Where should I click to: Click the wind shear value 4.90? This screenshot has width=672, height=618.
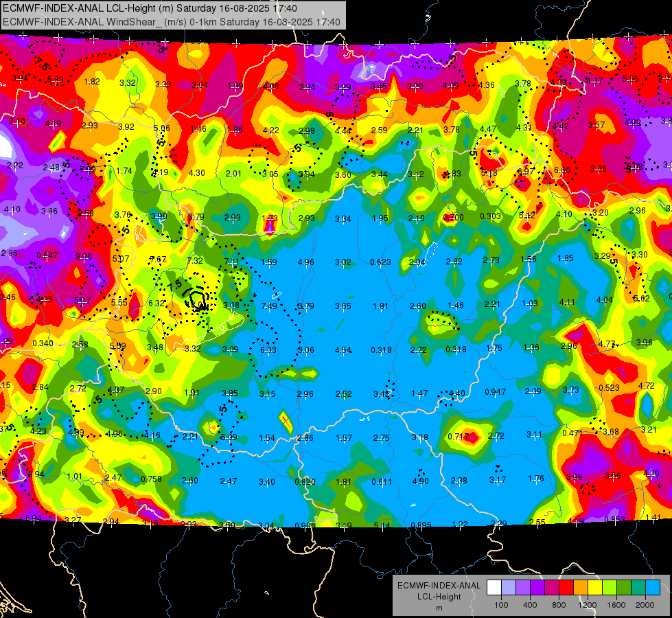420,481
